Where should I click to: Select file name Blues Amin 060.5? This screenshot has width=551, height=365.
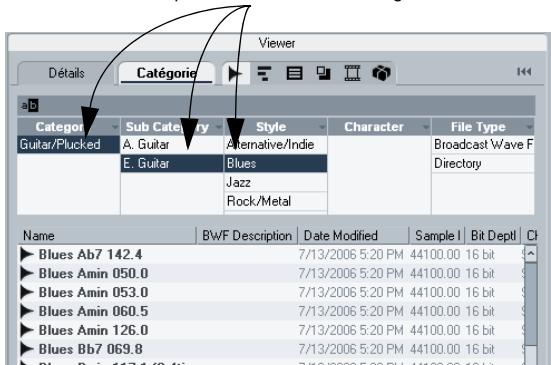[x=93, y=311]
